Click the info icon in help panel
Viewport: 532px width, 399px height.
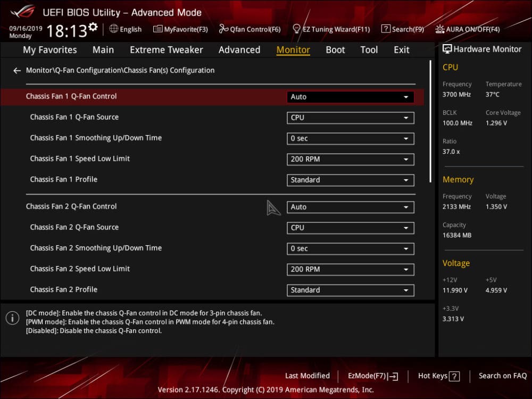tap(13, 318)
